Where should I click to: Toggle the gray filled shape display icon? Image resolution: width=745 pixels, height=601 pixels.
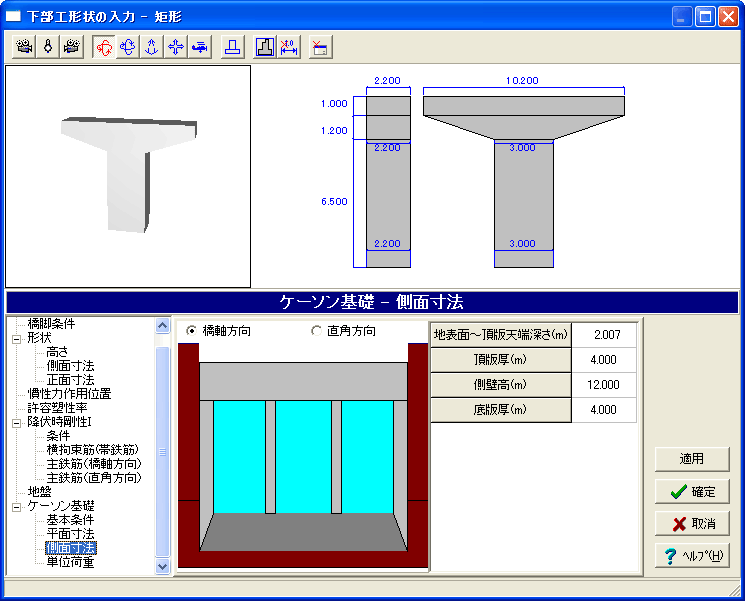point(265,47)
